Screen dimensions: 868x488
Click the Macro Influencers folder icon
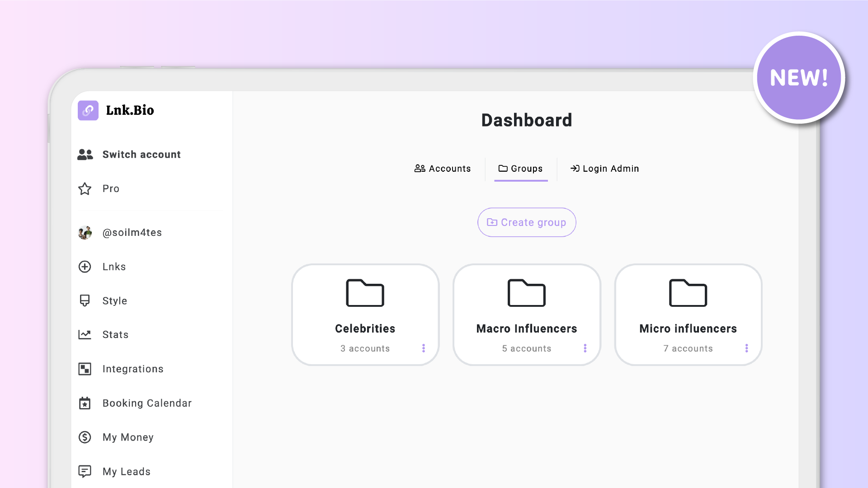point(527,293)
